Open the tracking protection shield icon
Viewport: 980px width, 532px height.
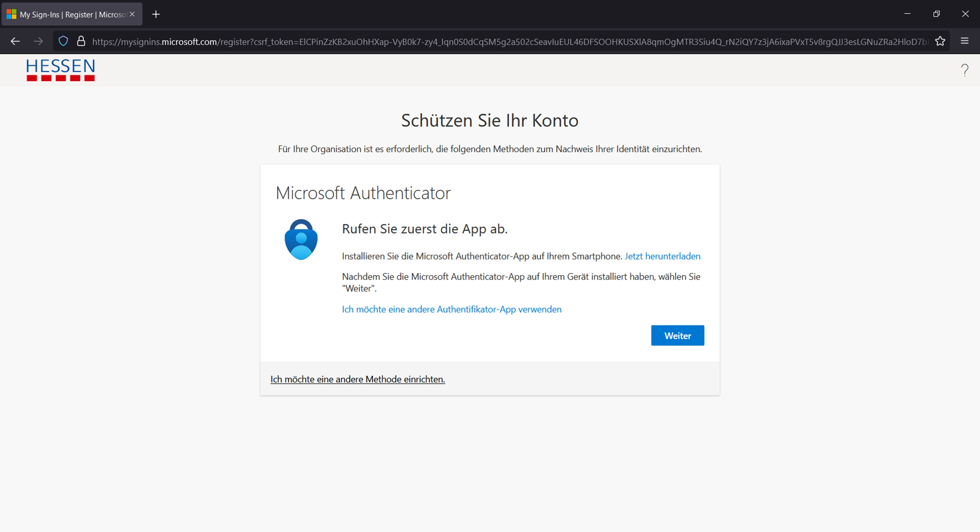pos(63,41)
